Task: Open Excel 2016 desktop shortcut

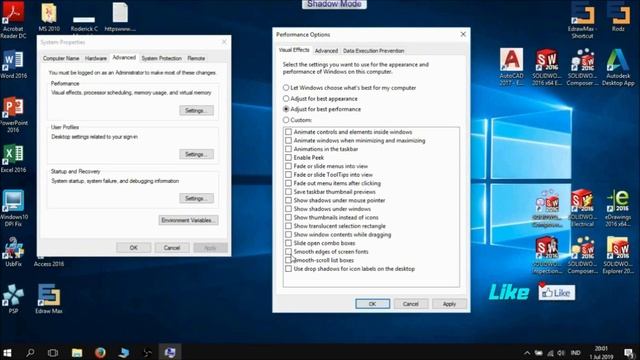Action: point(13,158)
